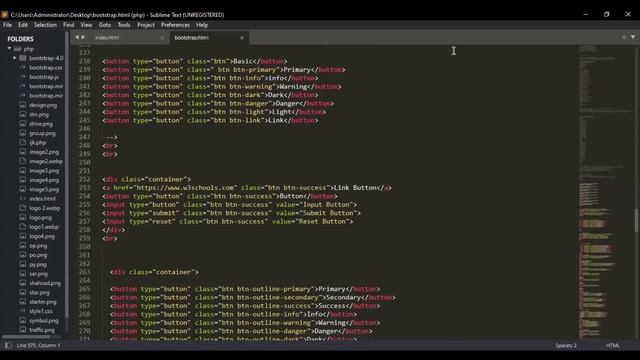This screenshot has height=360, width=640.
Task: Open bootstrap.js in the sidebar
Action: [44, 77]
